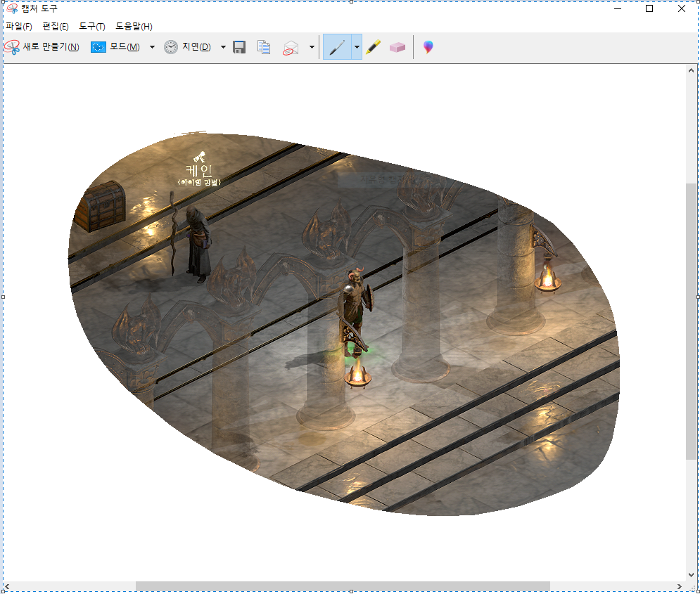Expand the 지연(D) delay dropdown arrow
The height and width of the screenshot is (594, 700).
pos(223,47)
